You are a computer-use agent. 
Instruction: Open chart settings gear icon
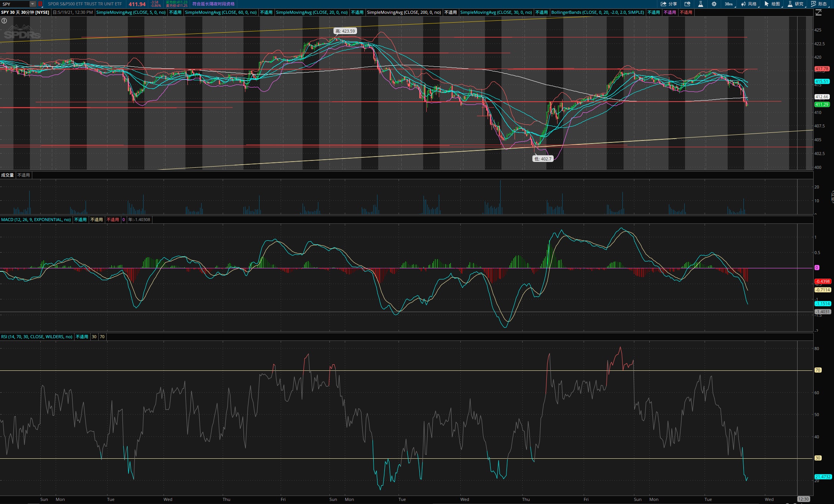coord(714,4)
